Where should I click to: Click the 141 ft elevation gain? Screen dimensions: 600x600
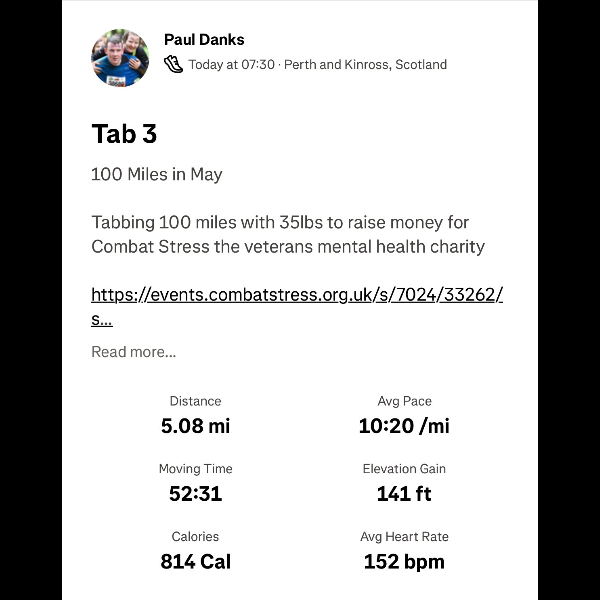pos(404,494)
